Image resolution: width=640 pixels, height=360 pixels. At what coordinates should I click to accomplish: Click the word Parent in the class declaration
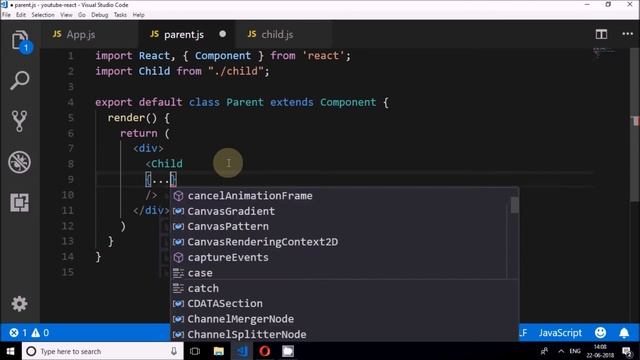point(245,102)
